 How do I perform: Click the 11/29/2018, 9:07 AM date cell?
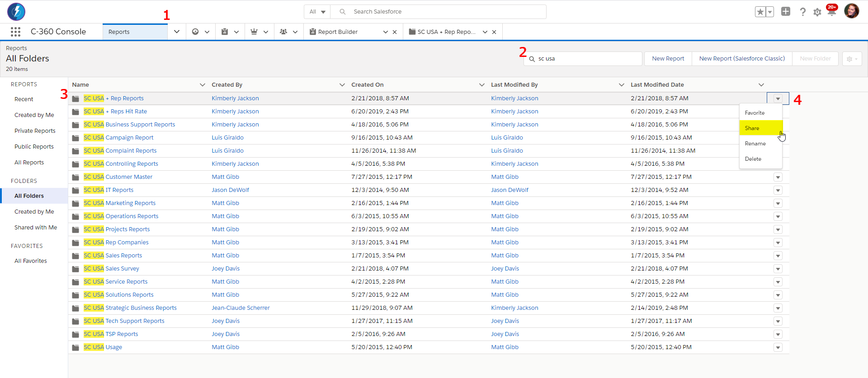click(x=382, y=308)
